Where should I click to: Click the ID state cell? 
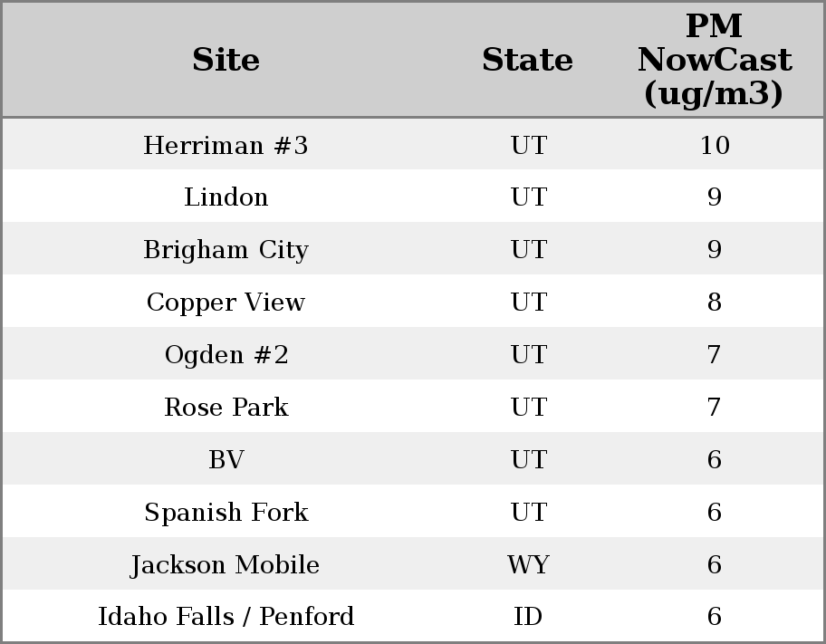pos(528,617)
